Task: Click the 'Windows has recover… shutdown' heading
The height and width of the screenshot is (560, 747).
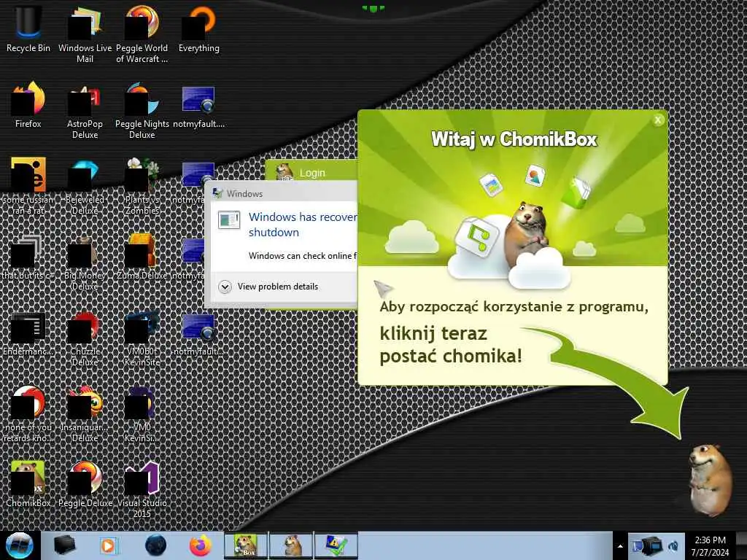Action: tap(303, 225)
